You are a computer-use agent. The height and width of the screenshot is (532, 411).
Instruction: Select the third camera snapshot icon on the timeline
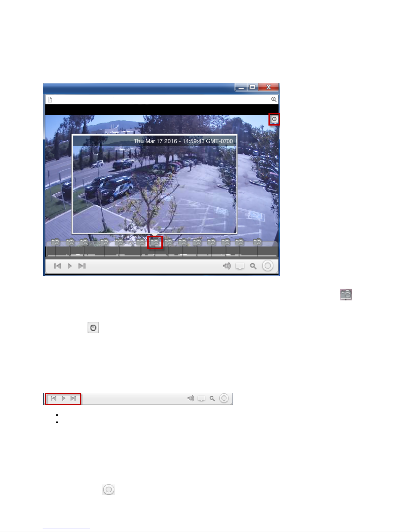(84, 242)
